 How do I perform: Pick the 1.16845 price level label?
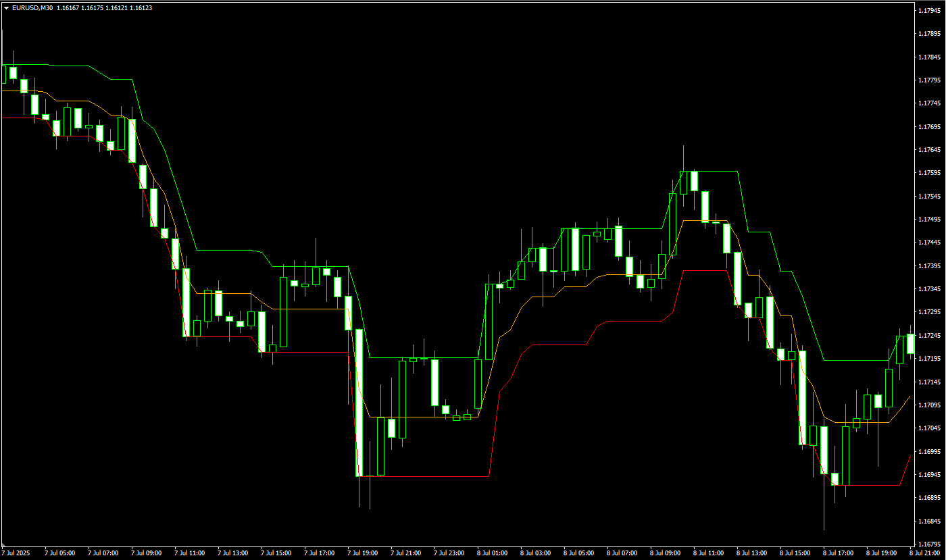(x=930, y=521)
